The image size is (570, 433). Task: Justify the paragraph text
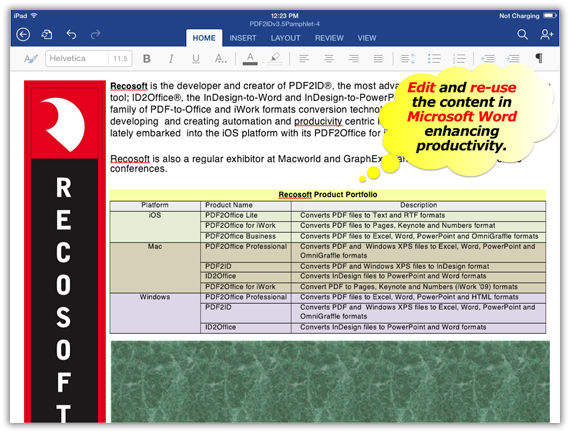pos(378,59)
